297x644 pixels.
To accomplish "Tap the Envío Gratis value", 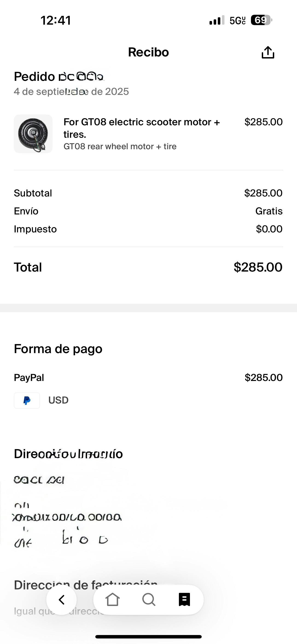I will (269, 211).
